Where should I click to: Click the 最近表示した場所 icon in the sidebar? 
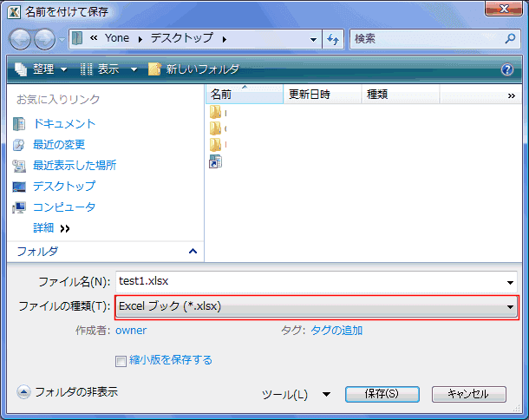tap(19, 166)
